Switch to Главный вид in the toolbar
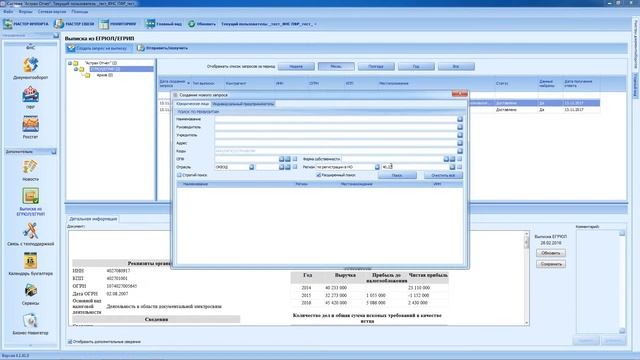The image size is (640, 360). (164, 24)
